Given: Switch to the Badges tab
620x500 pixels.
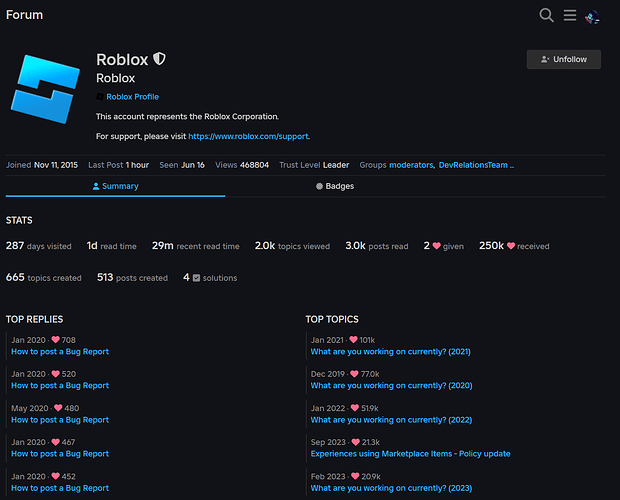Looking at the screenshot, I should pos(335,186).
